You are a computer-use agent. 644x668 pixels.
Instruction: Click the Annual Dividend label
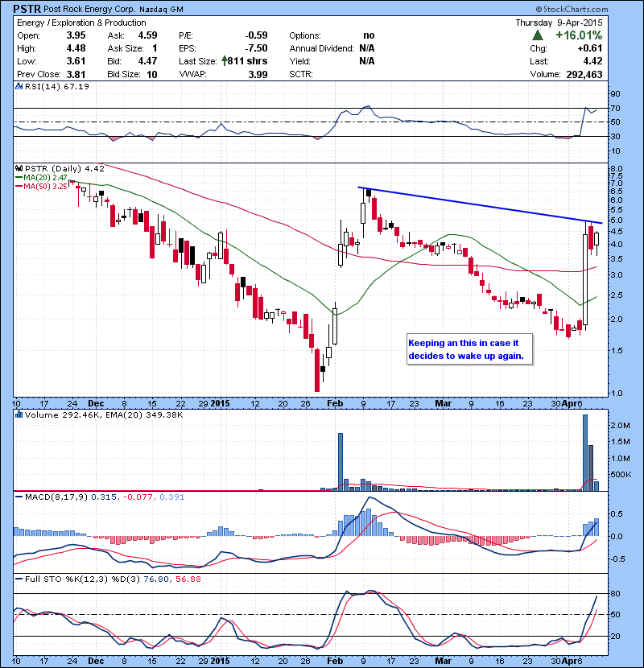pyautogui.click(x=321, y=48)
